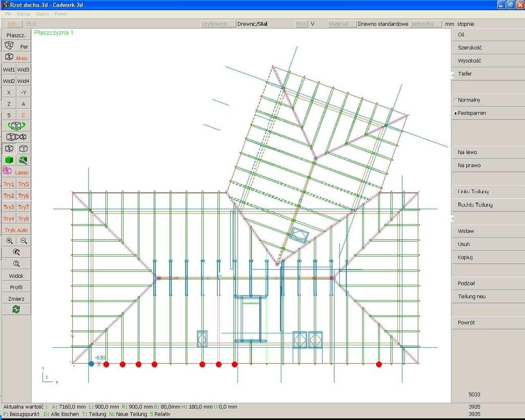The width and height of the screenshot is (525, 420).
Task: Choose Oś in the right panel
Action: pos(489,34)
